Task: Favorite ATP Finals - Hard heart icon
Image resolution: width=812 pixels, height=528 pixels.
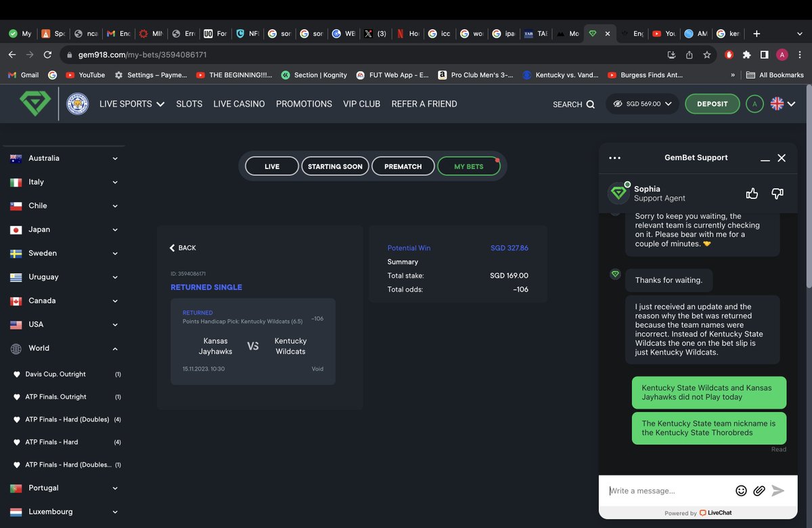Action: (17, 442)
